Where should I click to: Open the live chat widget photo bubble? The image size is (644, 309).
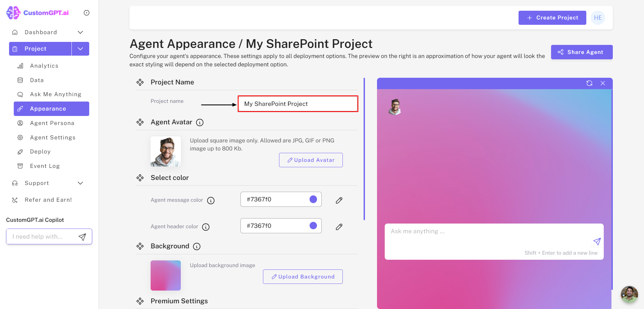pos(629,294)
